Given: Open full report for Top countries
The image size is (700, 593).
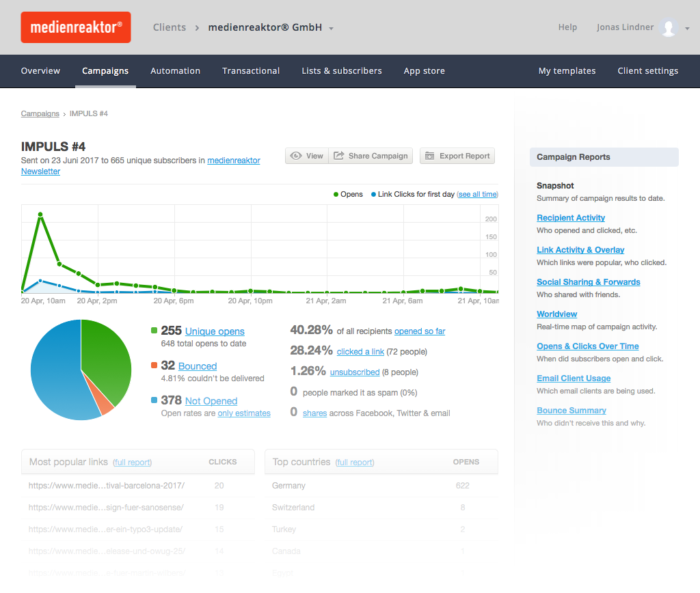Looking at the screenshot, I should pyautogui.click(x=355, y=463).
